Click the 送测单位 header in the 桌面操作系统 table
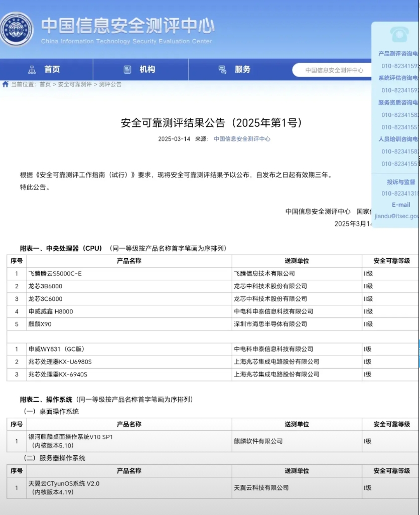Screen dimensions: 420x515 297,424
